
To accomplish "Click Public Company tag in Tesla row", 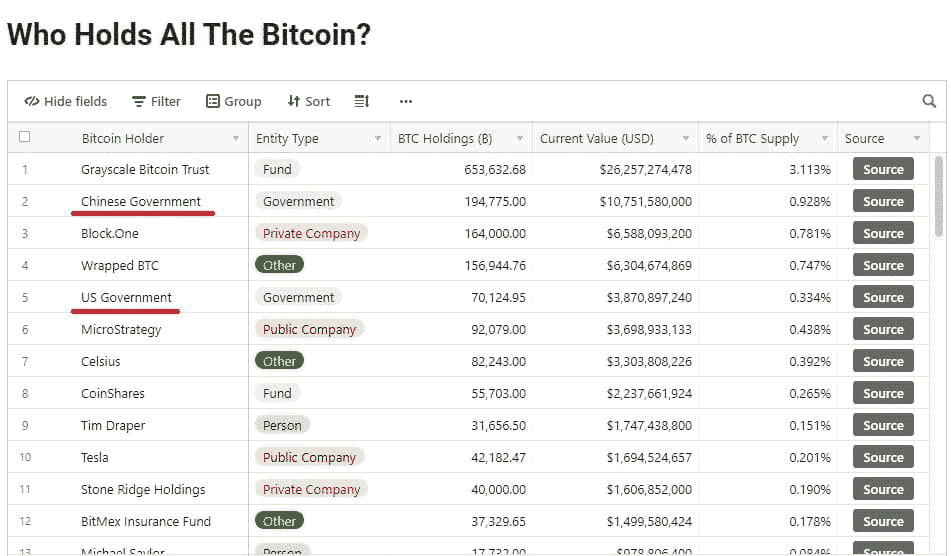I will [309, 457].
